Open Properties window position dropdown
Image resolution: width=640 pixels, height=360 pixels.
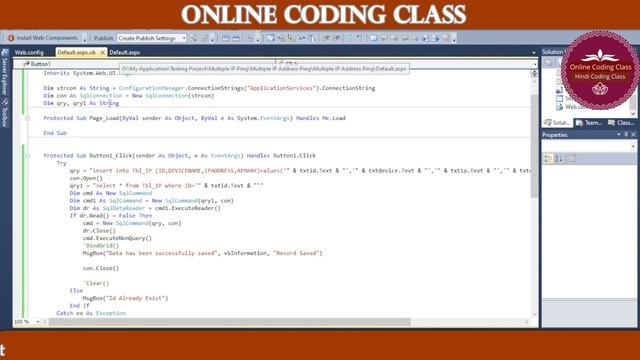click(x=619, y=134)
